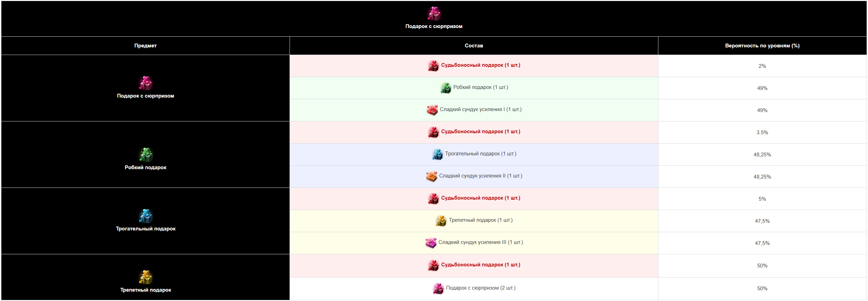Click the '50%' value for Судьбоносный подарок
Image resolution: width=868 pixels, height=301 pixels.
(762, 266)
